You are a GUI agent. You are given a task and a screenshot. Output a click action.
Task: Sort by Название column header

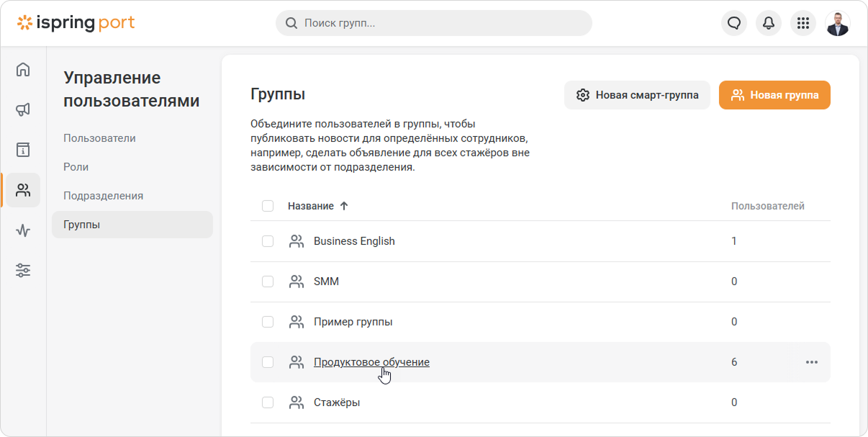(311, 206)
